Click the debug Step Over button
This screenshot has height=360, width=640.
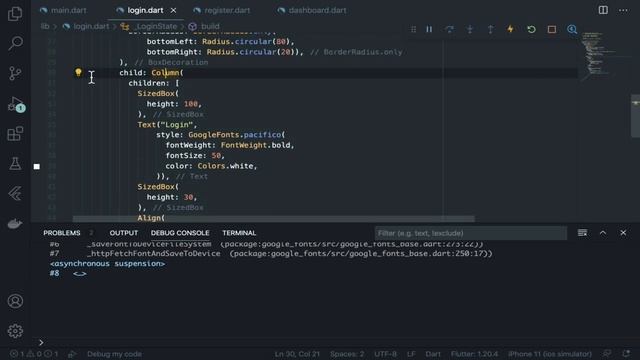[449, 29]
